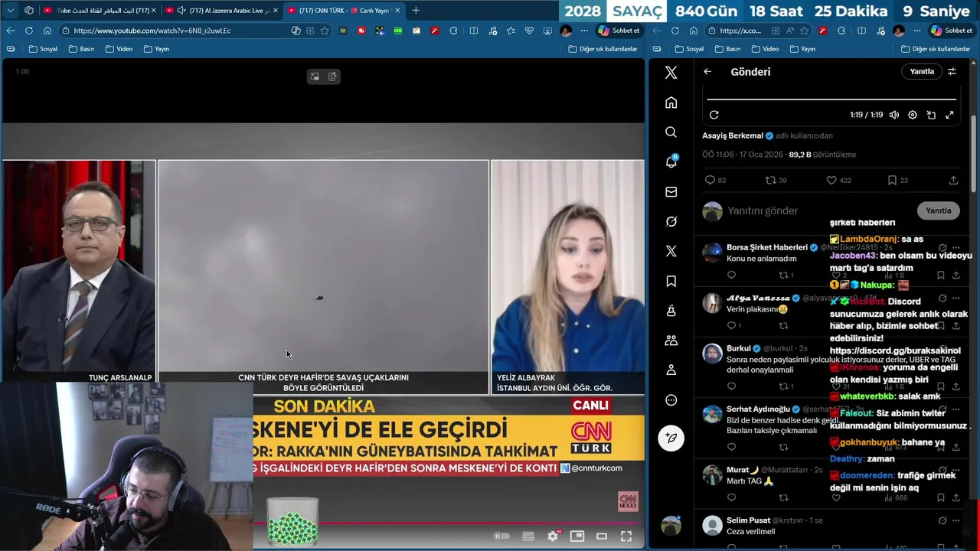Select the first YouTube tab with Arabic title

coord(100,10)
